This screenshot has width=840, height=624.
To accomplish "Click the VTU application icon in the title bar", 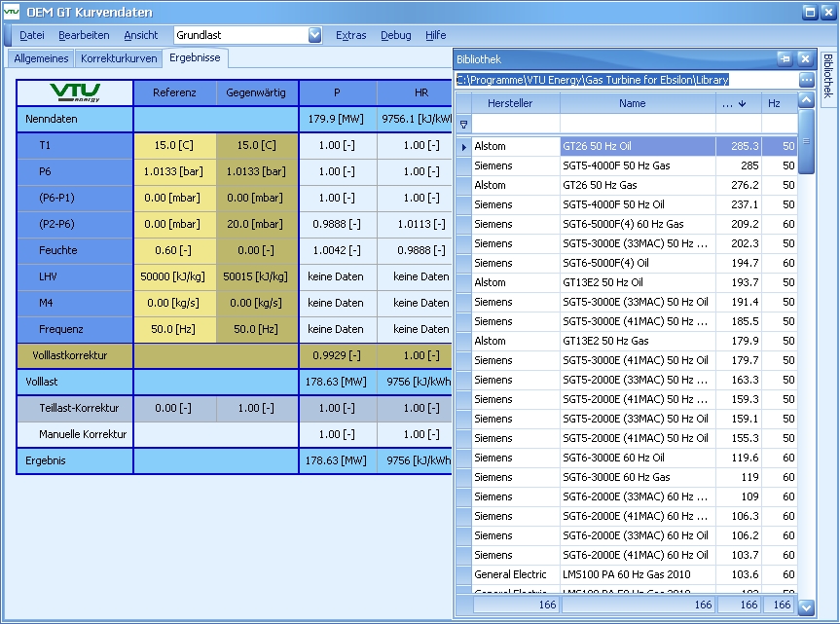I will 12,12.
